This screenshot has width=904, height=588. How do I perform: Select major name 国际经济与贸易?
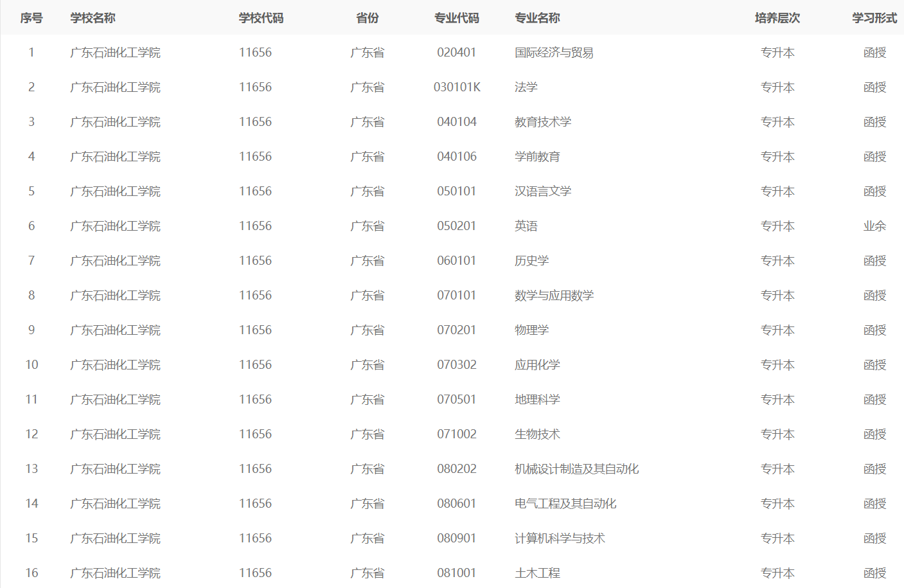pos(554,53)
